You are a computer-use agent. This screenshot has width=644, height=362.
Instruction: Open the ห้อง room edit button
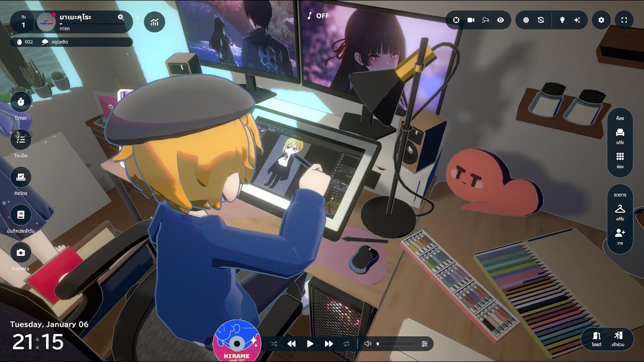[620, 136]
